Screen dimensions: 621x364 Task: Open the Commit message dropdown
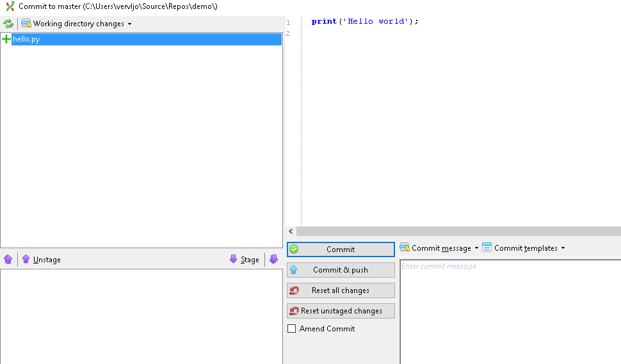(x=439, y=248)
